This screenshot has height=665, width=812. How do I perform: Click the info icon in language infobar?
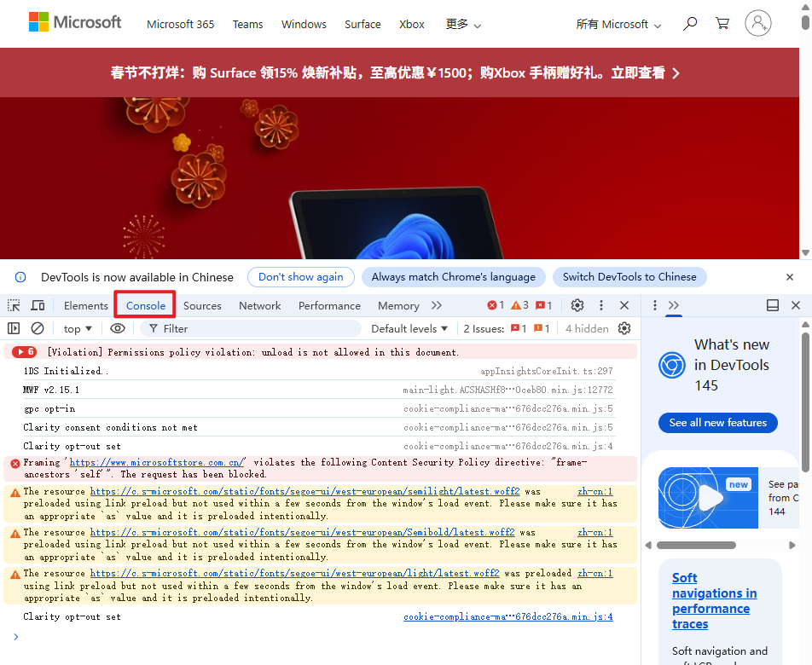(20, 277)
